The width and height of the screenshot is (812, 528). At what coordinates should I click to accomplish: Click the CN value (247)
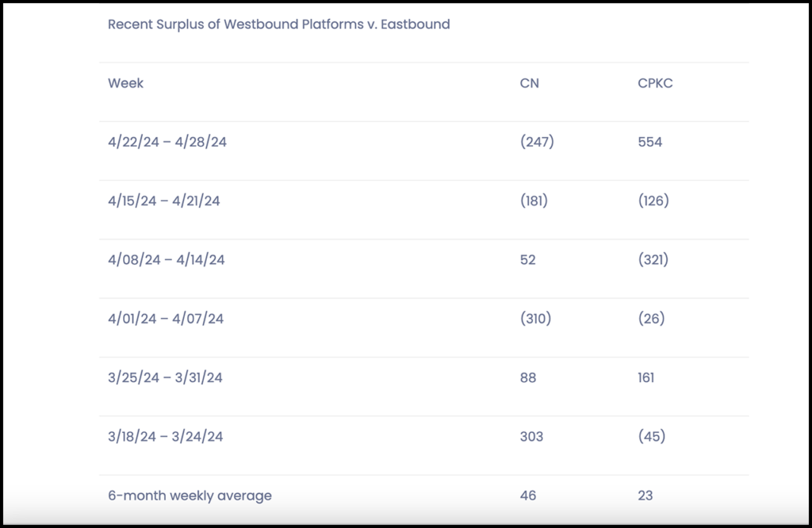(x=536, y=143)
